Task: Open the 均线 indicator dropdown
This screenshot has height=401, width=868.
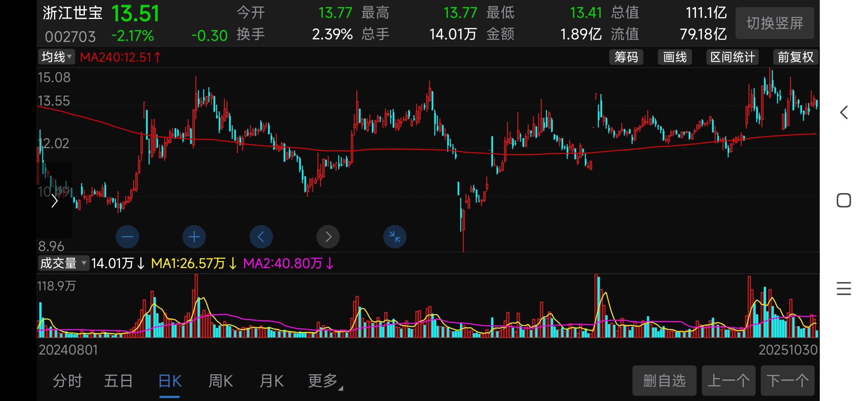Action: [56, 57]
